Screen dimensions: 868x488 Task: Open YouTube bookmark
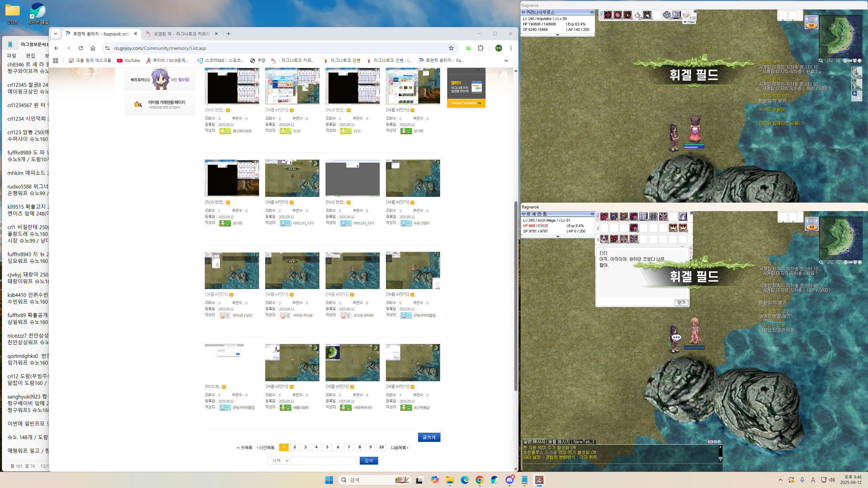coord(129,61)
